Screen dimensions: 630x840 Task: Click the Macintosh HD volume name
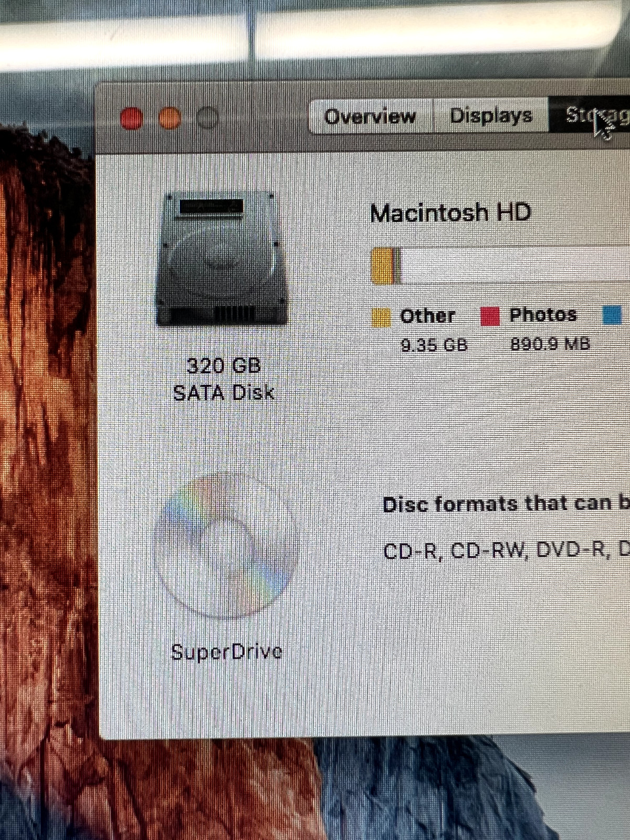pyautogui.click(x=450, y=213)
